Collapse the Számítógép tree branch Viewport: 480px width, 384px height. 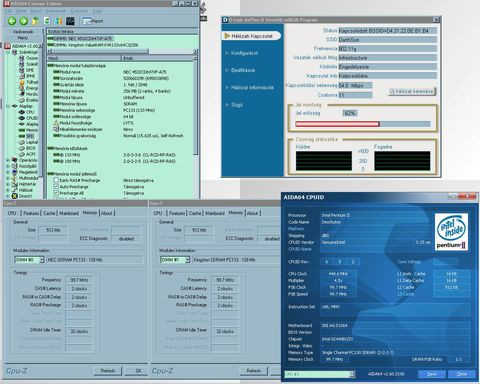pos(8,52)
